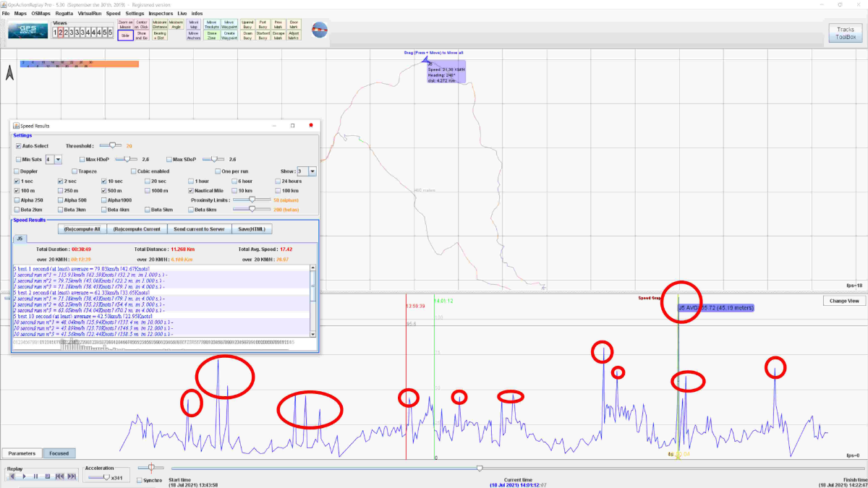Open the Inspectors menu
868x488 pixels.
[x=161, y=14]
